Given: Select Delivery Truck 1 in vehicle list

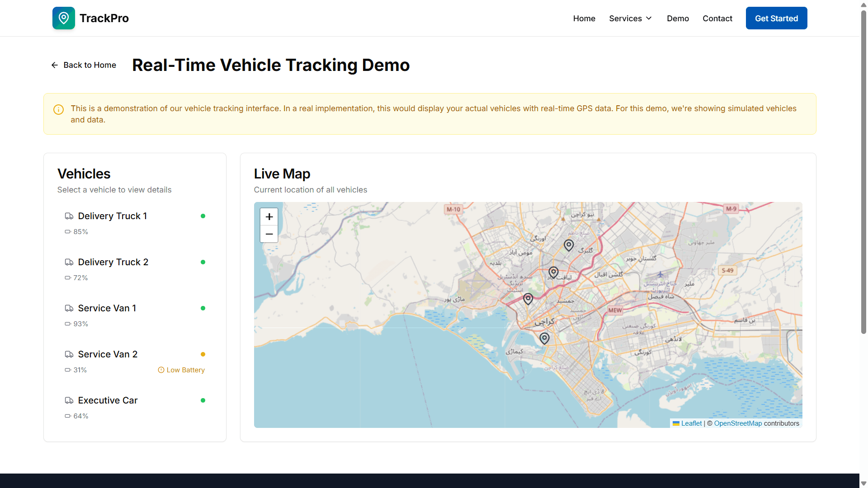Looking at the screenshot, I should pos(135,223).
